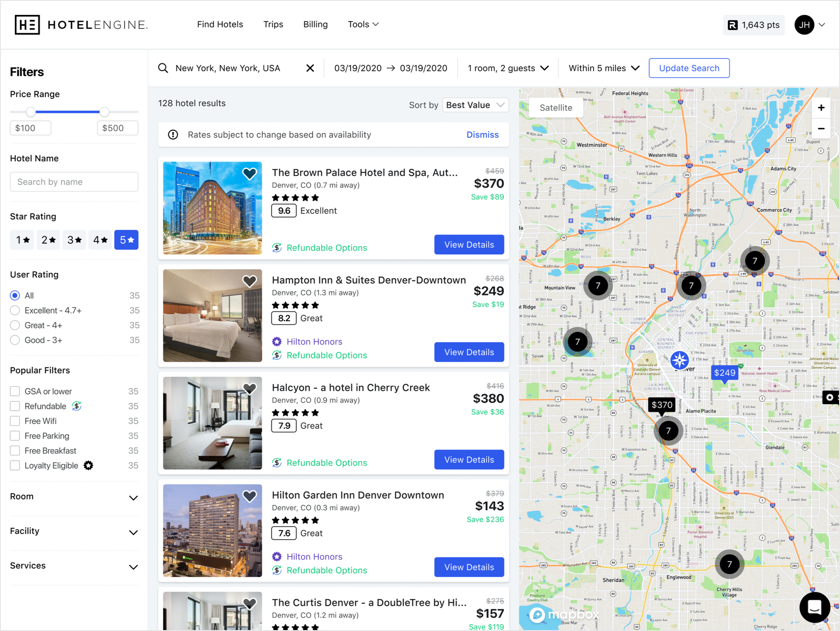Click the rewards points badge
The width and height of the screenshot is (840, 631).
(754, 25)
